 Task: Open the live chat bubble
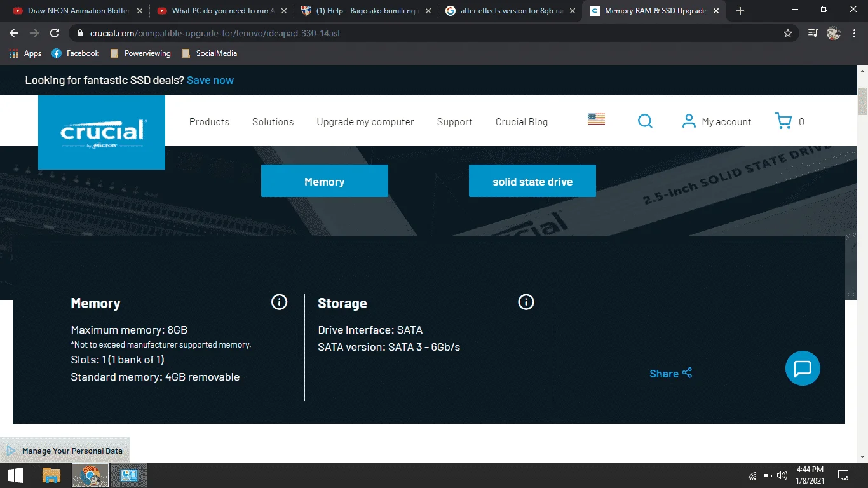click(x=803, y=368)
